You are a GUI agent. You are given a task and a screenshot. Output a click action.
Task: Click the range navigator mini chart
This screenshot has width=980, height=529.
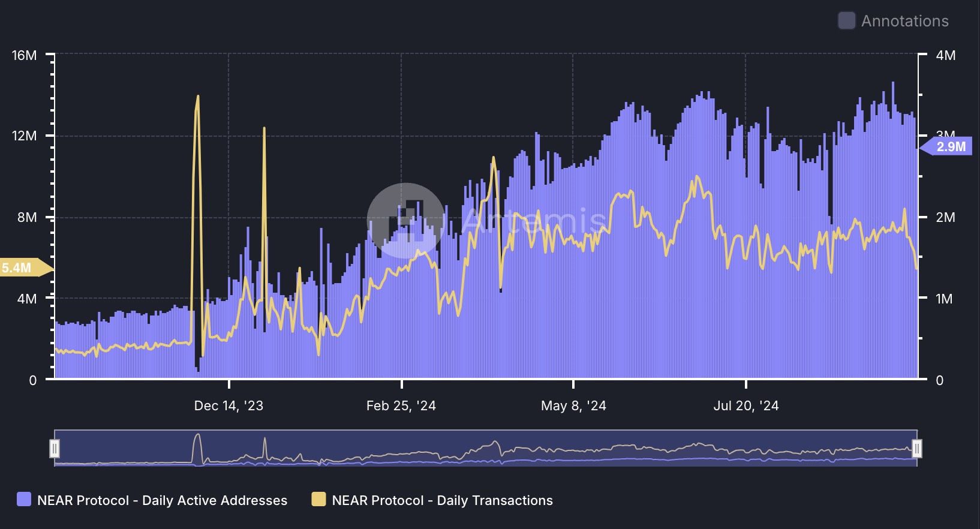[x=486, y=447]
